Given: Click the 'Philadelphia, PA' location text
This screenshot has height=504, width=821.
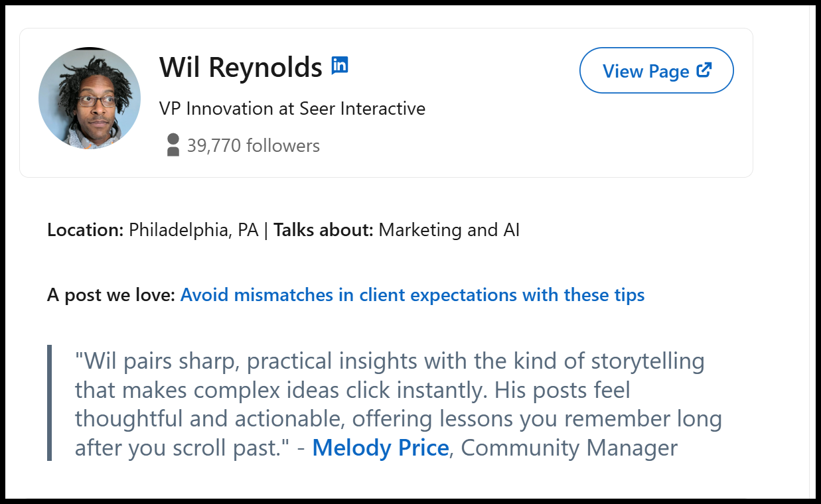Looking at the screenshot, I should click(x=194, y=230).
